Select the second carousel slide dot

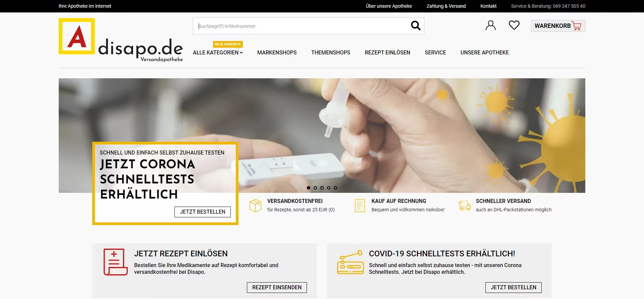click(x=315, y=188)
